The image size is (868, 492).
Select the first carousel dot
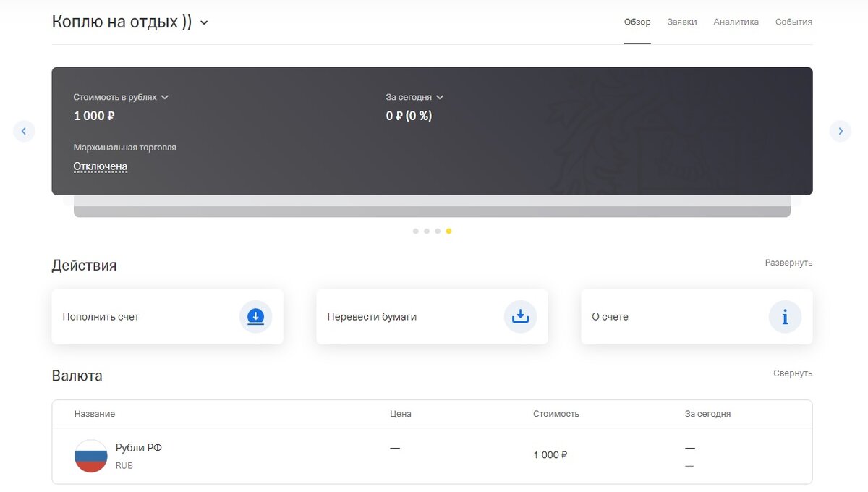pyautogui.click(x=415, y=231)
